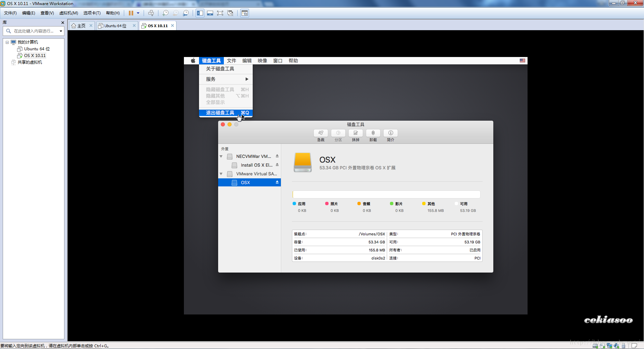
Task: Click the message log note icon in status bar
Action: [634, 346]
